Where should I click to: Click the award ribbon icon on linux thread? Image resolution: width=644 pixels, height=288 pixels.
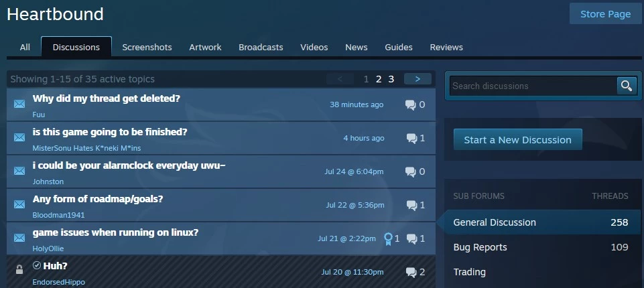388,238
